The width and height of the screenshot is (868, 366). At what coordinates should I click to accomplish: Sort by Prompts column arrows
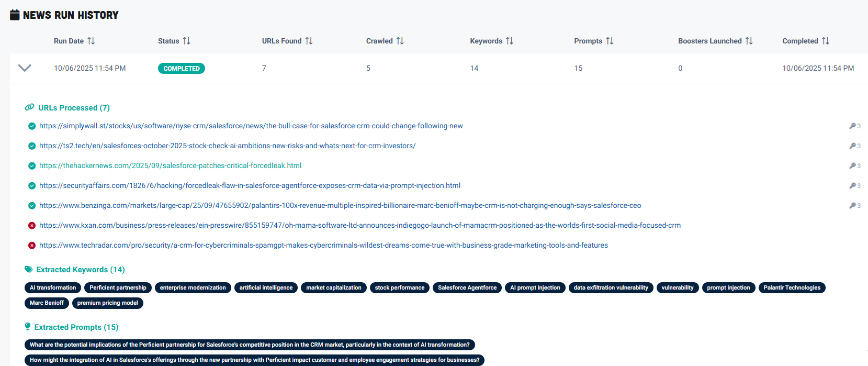pyautogui.click(x=610, y=41)
